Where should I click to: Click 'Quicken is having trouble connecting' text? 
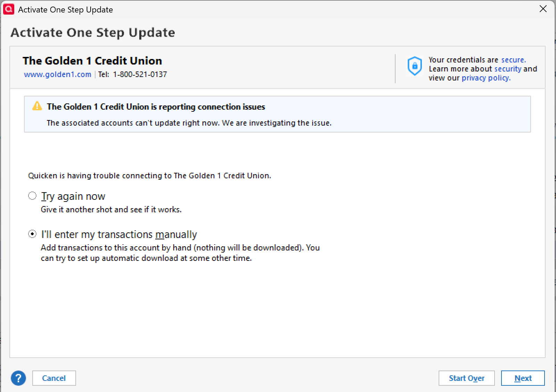click(x=150, y=176)
